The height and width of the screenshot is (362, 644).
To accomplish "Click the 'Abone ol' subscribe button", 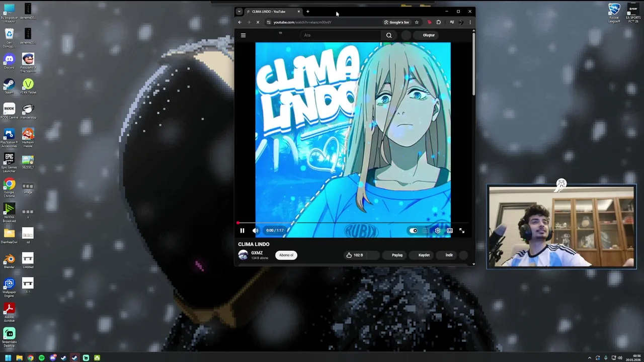I will click(x=286, y=255).
